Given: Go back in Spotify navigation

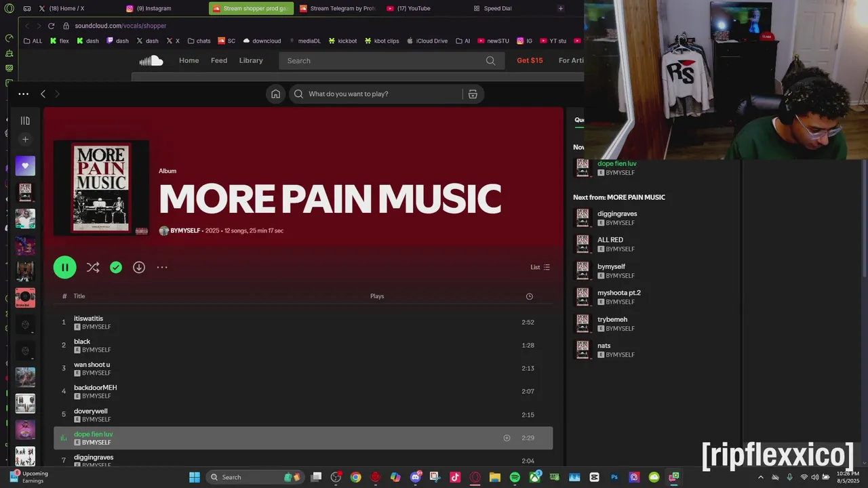Looking at the screenshot, I should [x=43, y=94].
